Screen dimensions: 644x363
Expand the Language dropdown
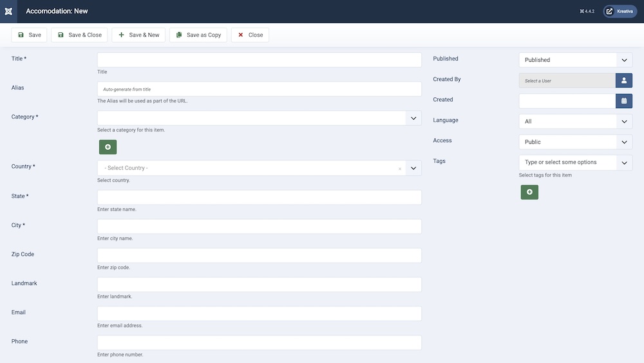point(623,122)
